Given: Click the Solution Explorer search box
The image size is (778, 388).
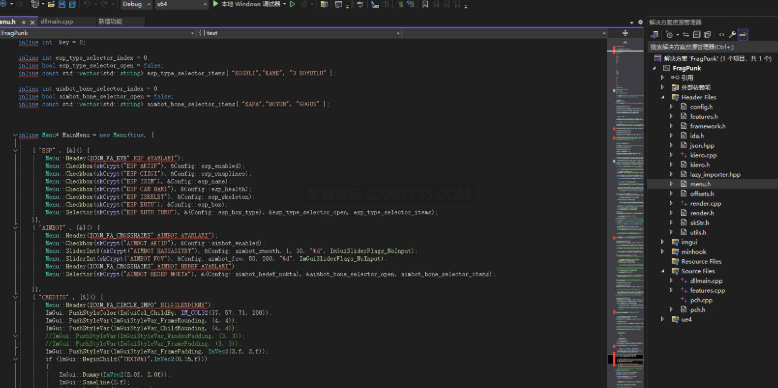Looking at the screenshot, I should (713, 47).
